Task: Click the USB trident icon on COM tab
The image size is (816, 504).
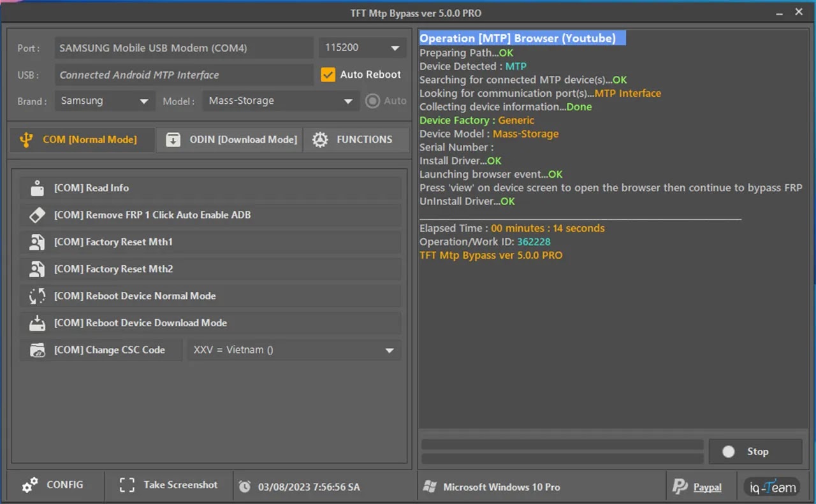Action: (x=26, y=140)
